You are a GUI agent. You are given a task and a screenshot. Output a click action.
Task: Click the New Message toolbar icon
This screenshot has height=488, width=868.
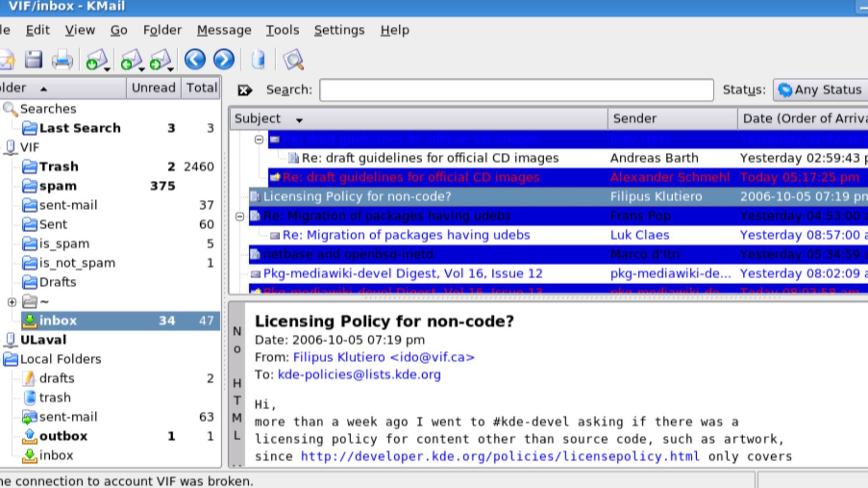pos(6,60)
